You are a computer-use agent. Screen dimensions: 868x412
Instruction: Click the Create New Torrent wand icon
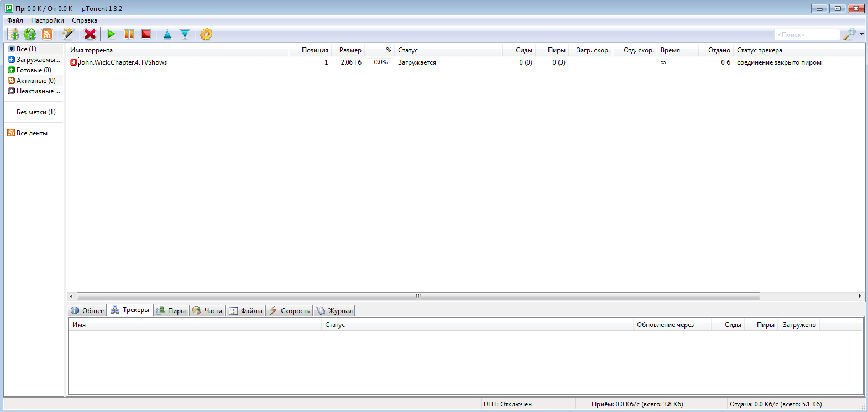(68, 34)
